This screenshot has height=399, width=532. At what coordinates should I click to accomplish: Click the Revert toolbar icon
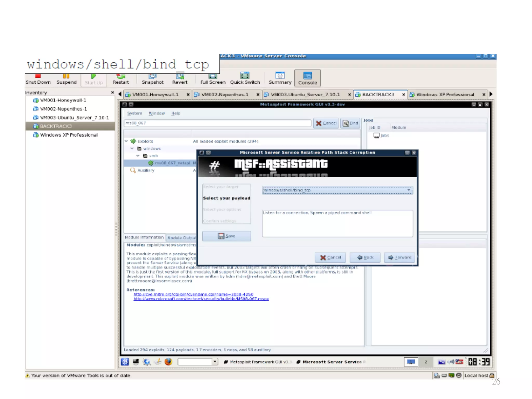[x=180, y=76]
